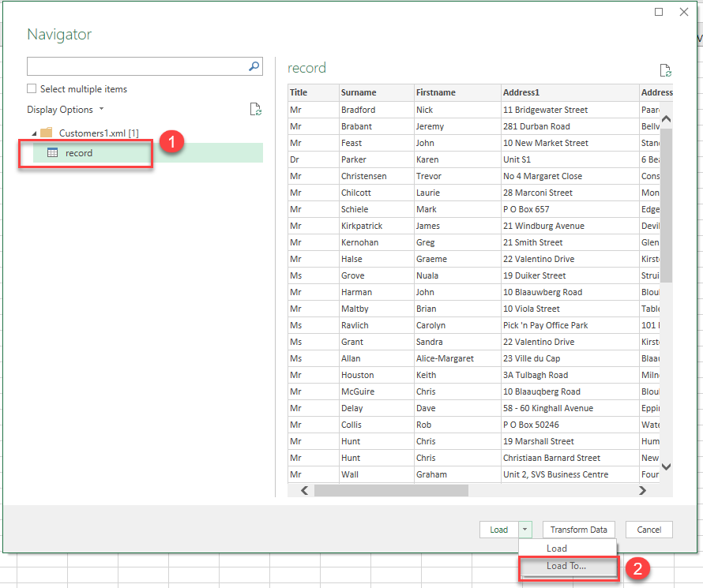Click the main Load button
This screenshot has height=588, width=703.
pyautogui.click(x=498, y=530)
